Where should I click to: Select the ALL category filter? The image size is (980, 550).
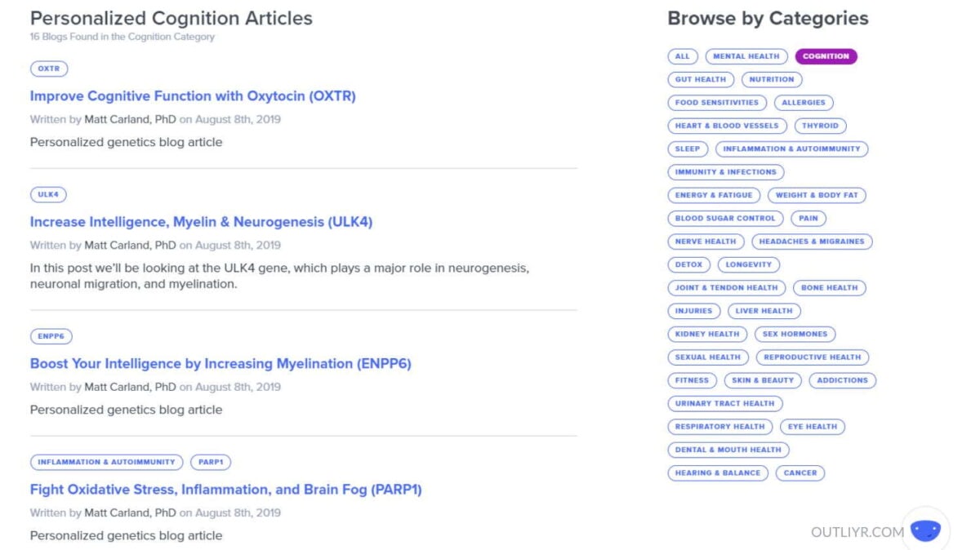pos(683,56)
